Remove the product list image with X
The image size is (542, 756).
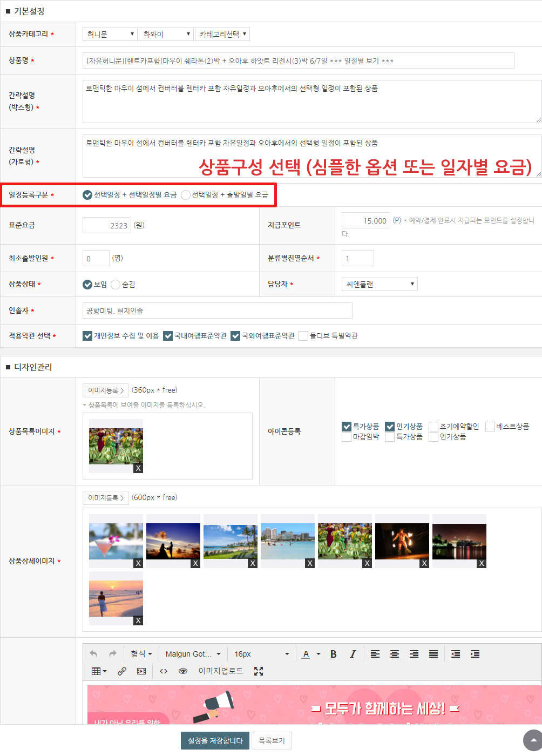pyautogui.click(x=138, y=468)
